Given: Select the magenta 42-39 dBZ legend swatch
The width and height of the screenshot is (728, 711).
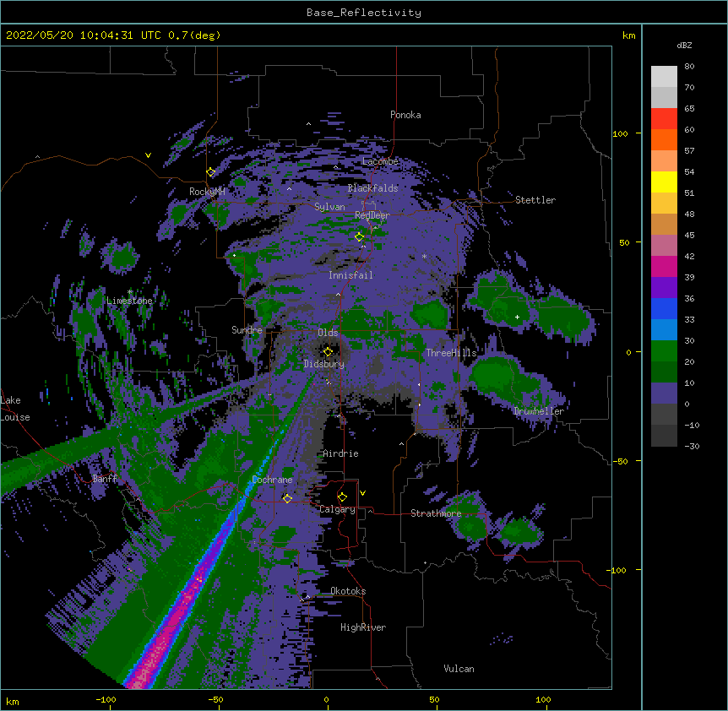Looking at the screenshot, I should (664, 266).
